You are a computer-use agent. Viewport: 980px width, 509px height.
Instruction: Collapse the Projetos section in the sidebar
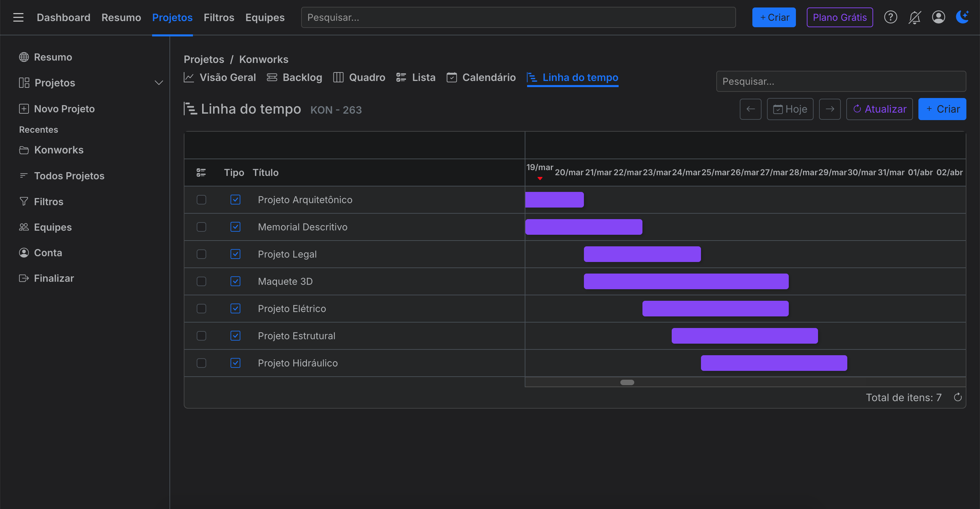159,83
